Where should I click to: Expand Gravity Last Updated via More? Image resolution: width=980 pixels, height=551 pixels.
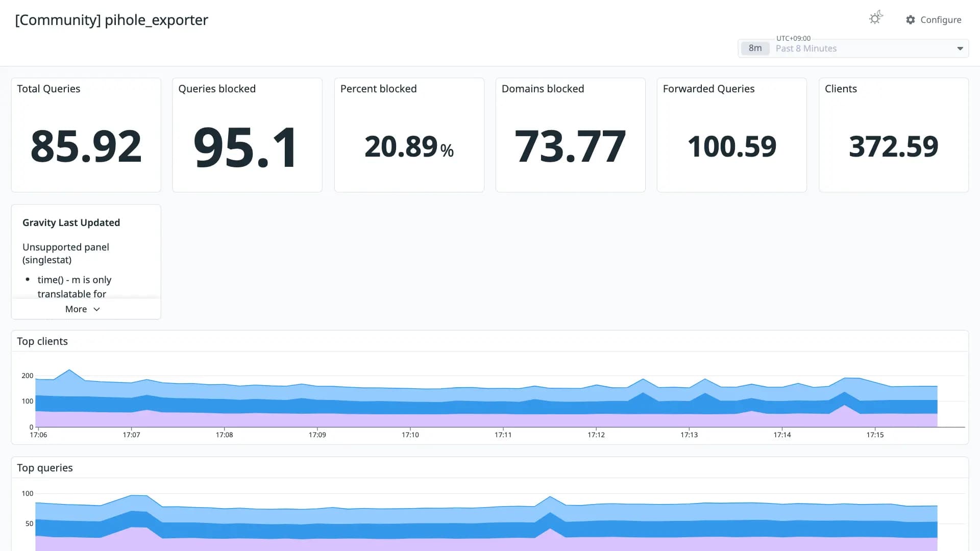pyautogui.click(x=83, y=309)
